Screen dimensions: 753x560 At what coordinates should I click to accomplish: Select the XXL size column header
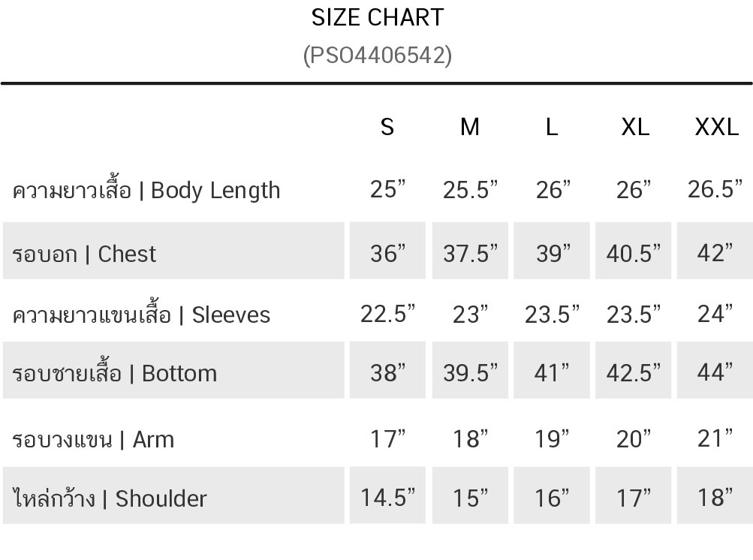[716, 128]
